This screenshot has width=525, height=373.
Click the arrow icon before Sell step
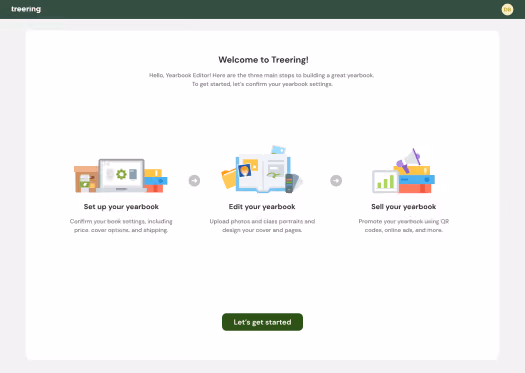click(336, 180)
